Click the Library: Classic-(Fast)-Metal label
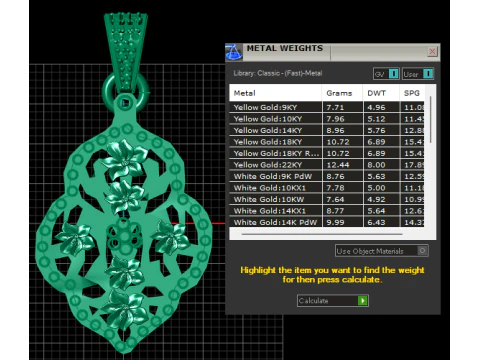The image size is (480, 360). [x=278, y=73]
